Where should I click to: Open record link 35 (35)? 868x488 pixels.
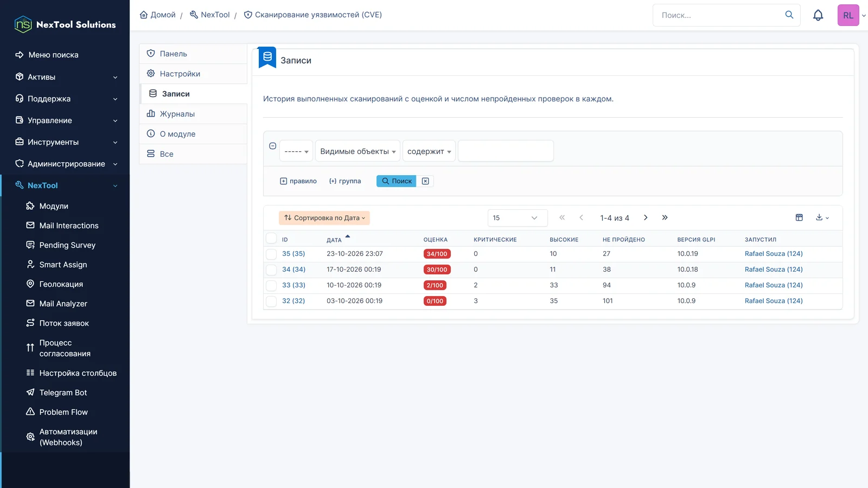pos(293,254)
